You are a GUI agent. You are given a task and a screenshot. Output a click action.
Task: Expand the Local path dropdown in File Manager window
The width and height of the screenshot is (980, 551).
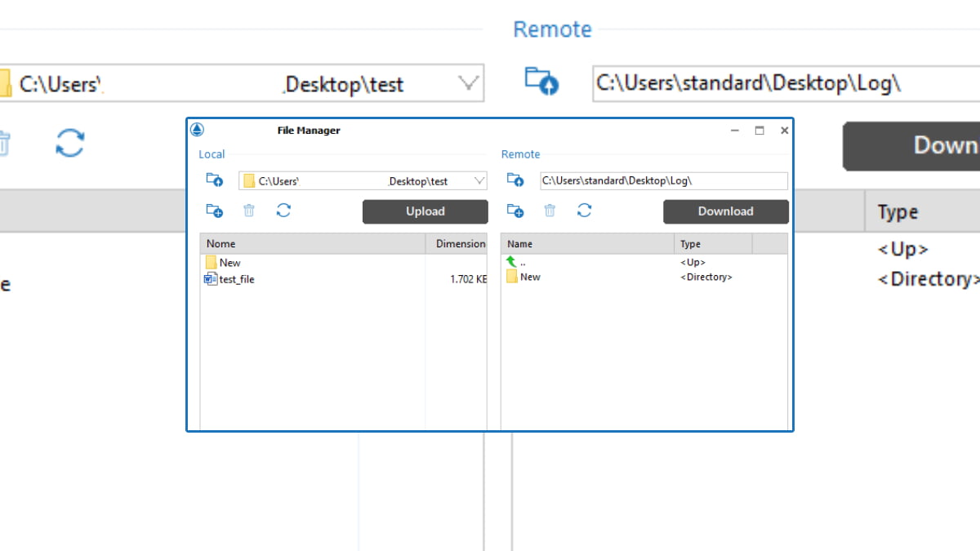coord(479,181)
